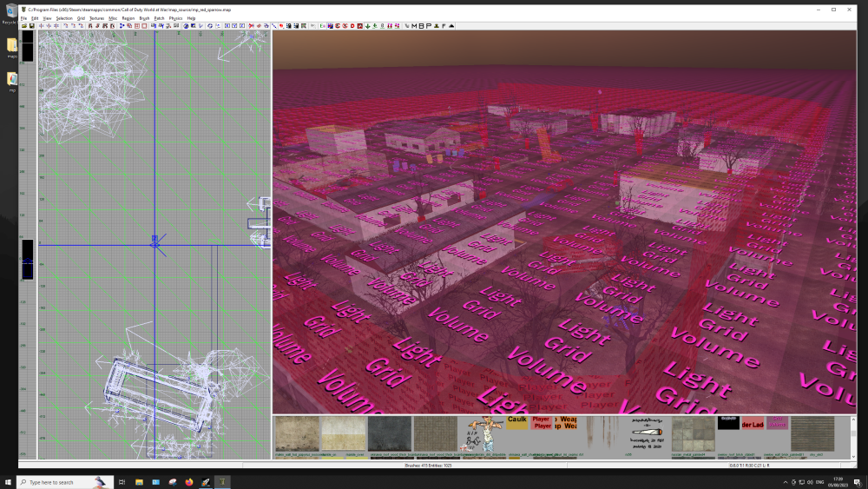The height and width of the screenshot is (489, 868).
Task: Open the Grid menu
Action: (81, 18)
